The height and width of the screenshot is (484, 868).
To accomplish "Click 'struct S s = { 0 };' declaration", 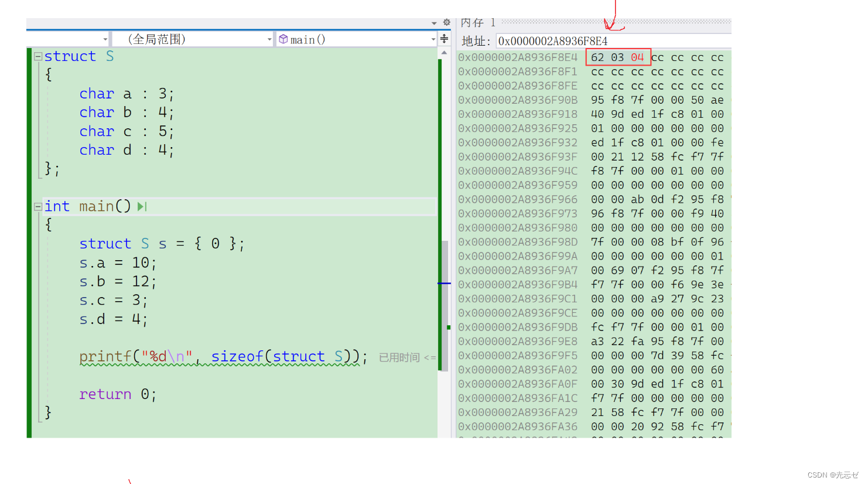I will point(162,244).
